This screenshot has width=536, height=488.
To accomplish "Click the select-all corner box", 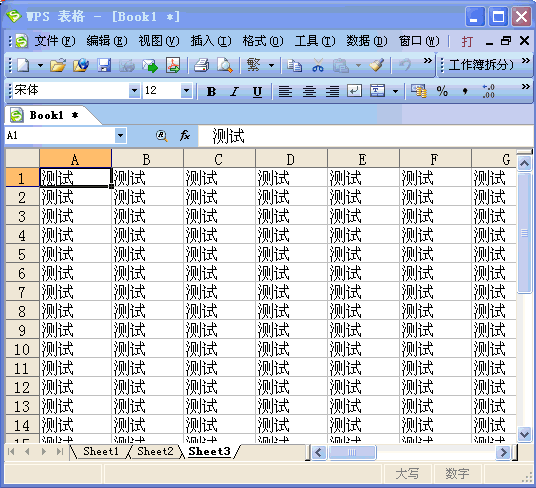I will (22, 159).
